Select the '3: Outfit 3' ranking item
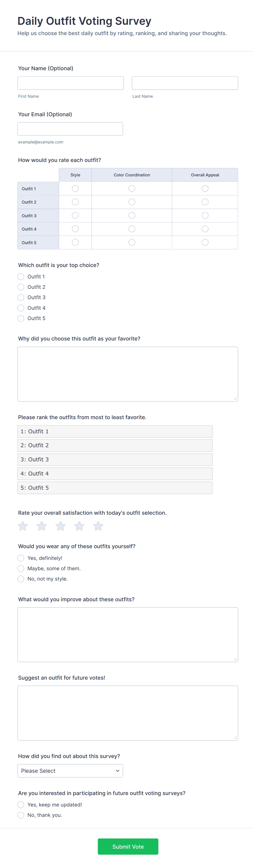The image size is (253, 868). 115,460
